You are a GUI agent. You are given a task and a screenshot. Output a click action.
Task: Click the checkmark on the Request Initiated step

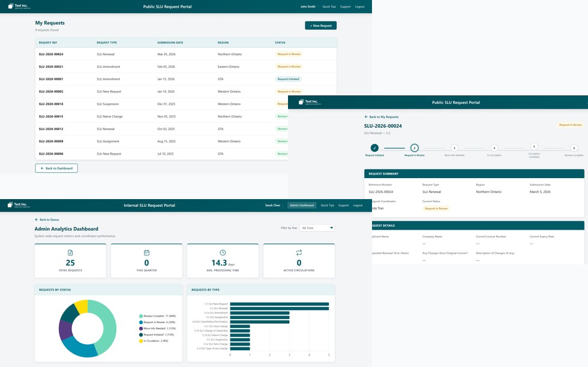(x=375, y=148)
